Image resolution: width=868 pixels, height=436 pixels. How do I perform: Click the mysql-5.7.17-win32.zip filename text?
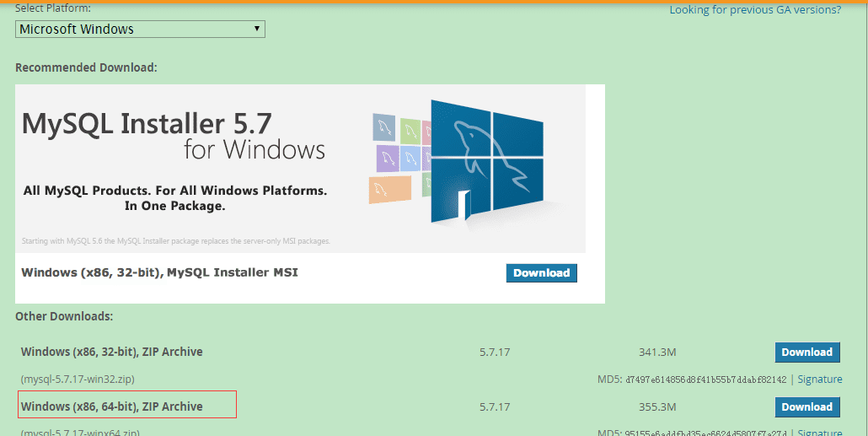click(x=78, y=379)
